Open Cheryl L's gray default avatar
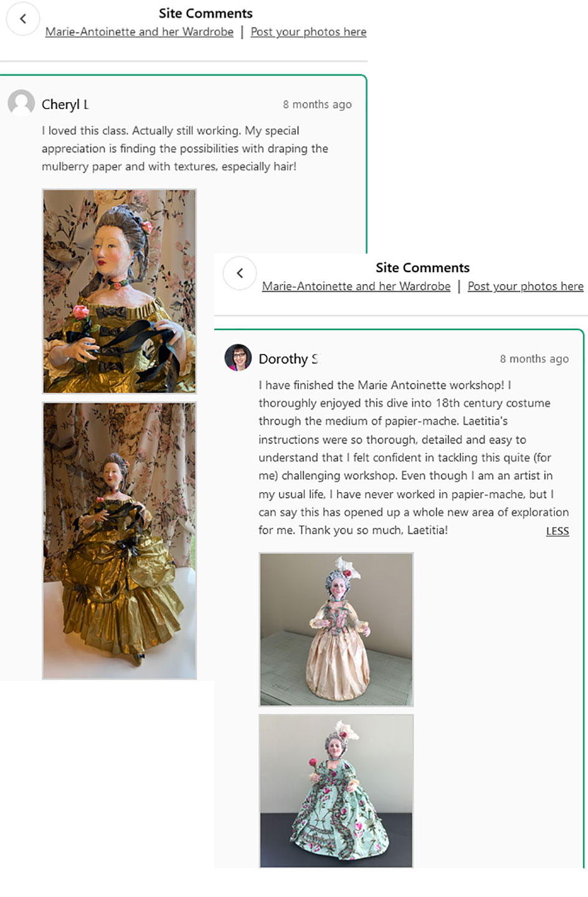Viewport: 588px width, 897px height. (x=21, y=103)
